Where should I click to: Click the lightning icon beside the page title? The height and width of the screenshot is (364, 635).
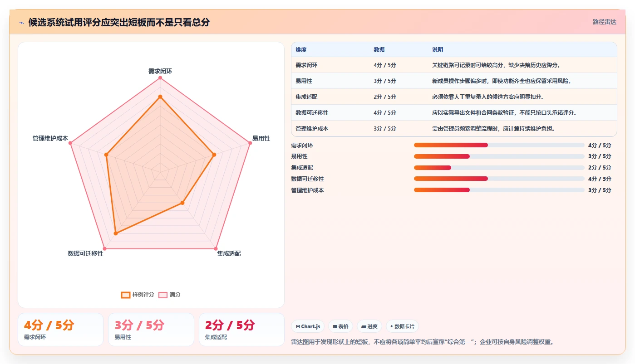point(21,23)
